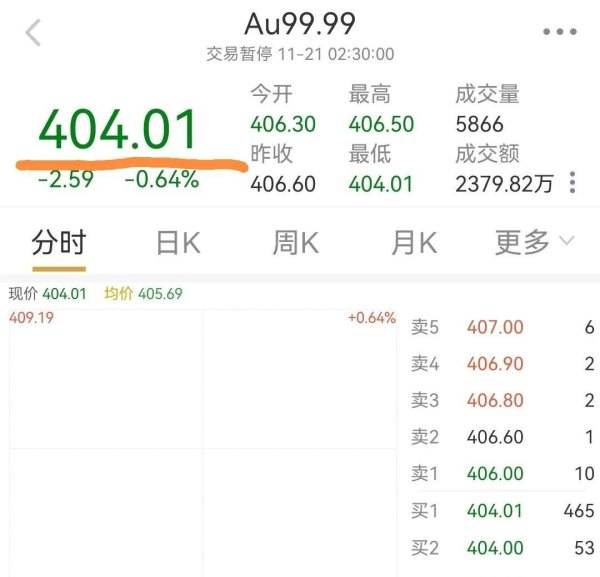Click the percent change -0.64% value
Viewport: 600px width, 577px height.
pyautogui.click(x=162, y=179)
